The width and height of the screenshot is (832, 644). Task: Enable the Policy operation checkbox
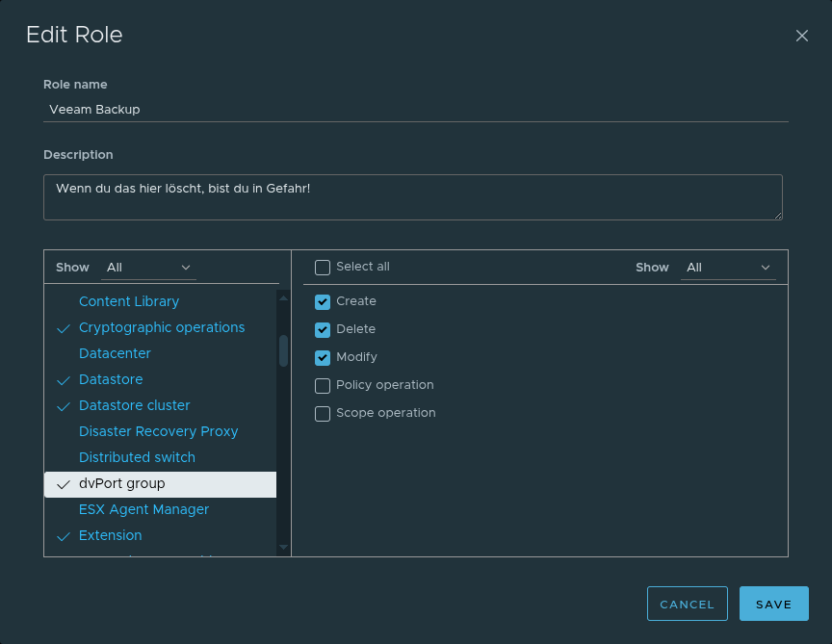click(x=323, y=386)
